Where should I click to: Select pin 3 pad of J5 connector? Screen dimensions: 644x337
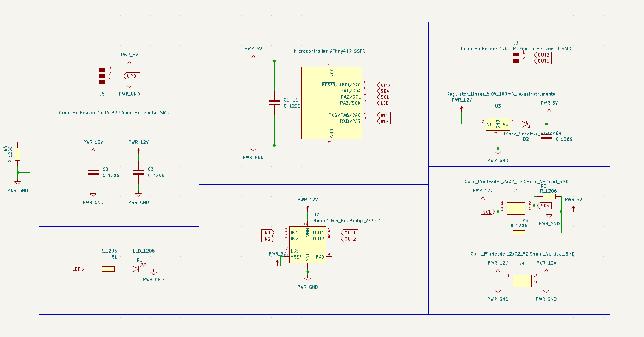click(102, 70)
